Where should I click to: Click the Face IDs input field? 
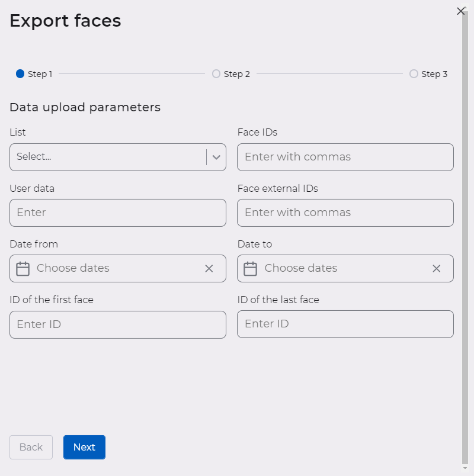345,157
